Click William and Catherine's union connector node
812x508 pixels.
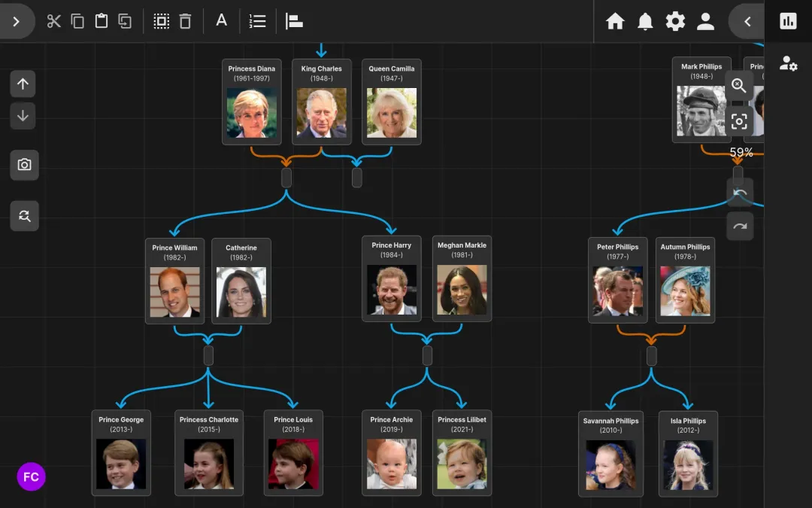point(208,355)
